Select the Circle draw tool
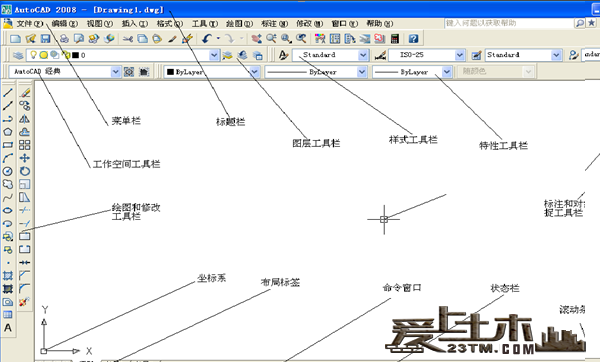Image resolution: width=600 pixels, height=362 pixels. (x=8, y=171)
